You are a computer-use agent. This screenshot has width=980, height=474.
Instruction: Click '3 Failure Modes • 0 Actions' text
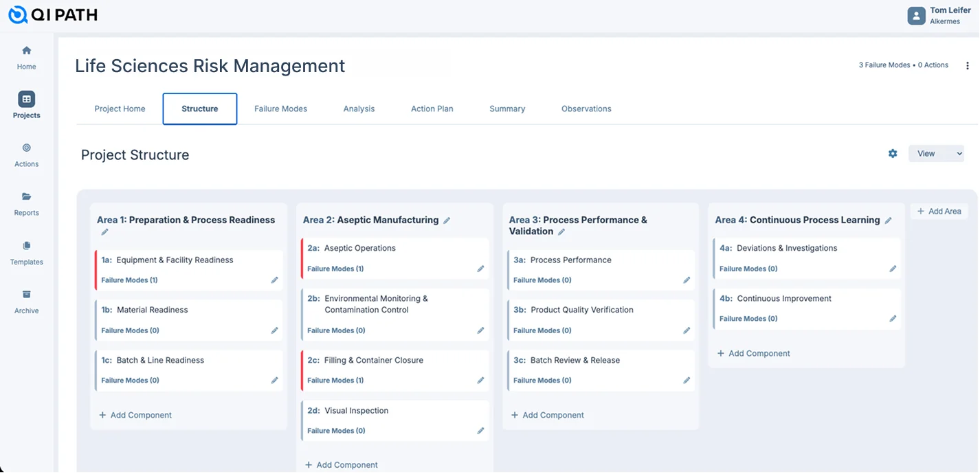(x=903, y=65)
